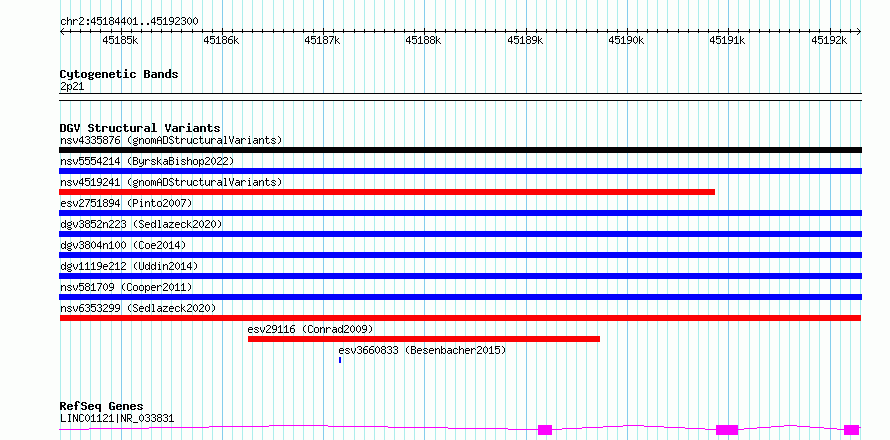Screen dimensions: 890x440
Task: Click the red nsv4519241 variant bar
Action: pyautogui.click(x=387, y=192)
